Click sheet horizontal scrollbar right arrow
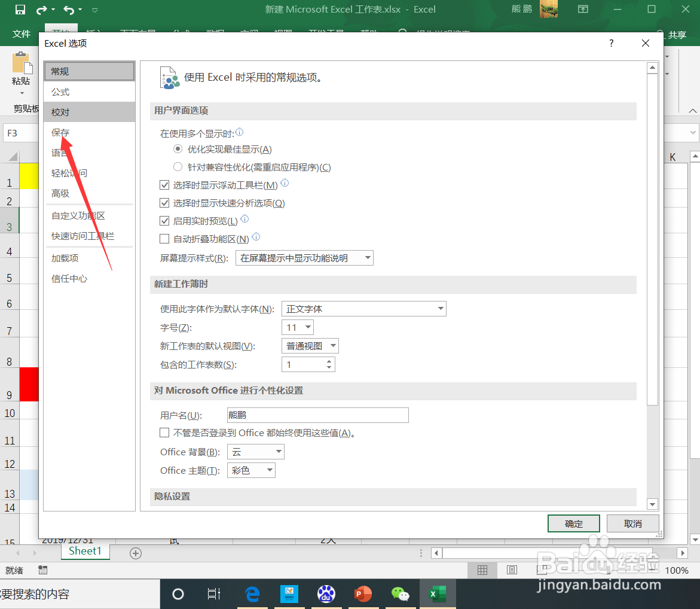This screenshot has width=700, height=609. (682, 553)
